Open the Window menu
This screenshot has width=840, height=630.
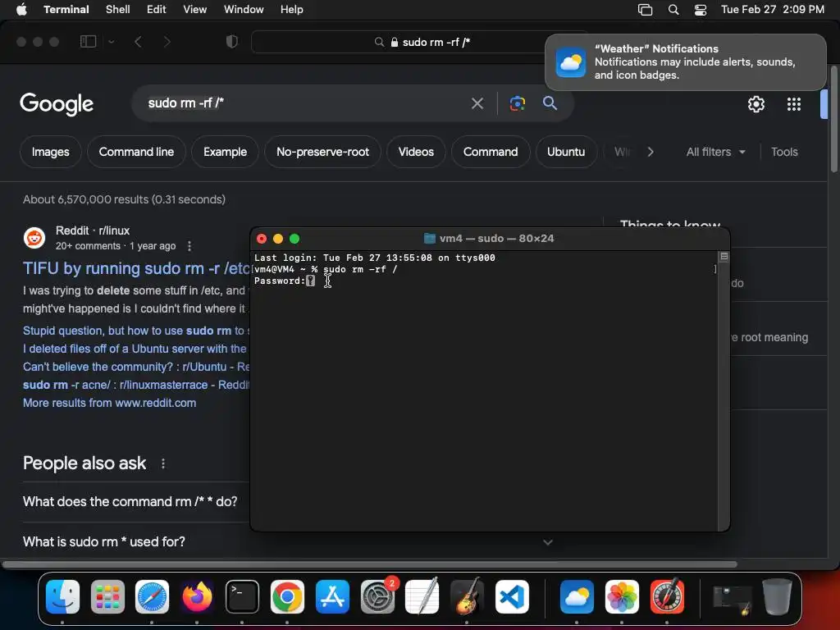244,9
